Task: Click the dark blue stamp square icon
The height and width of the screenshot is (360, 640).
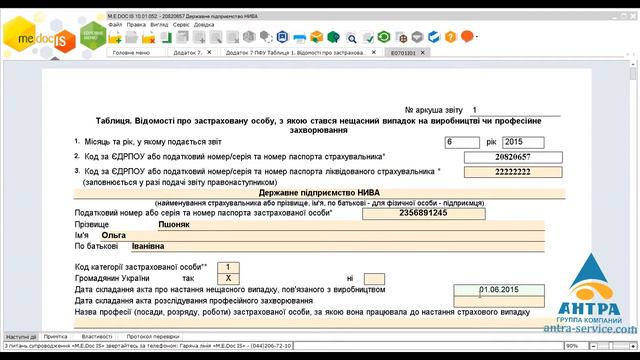Action: (282, 37)
